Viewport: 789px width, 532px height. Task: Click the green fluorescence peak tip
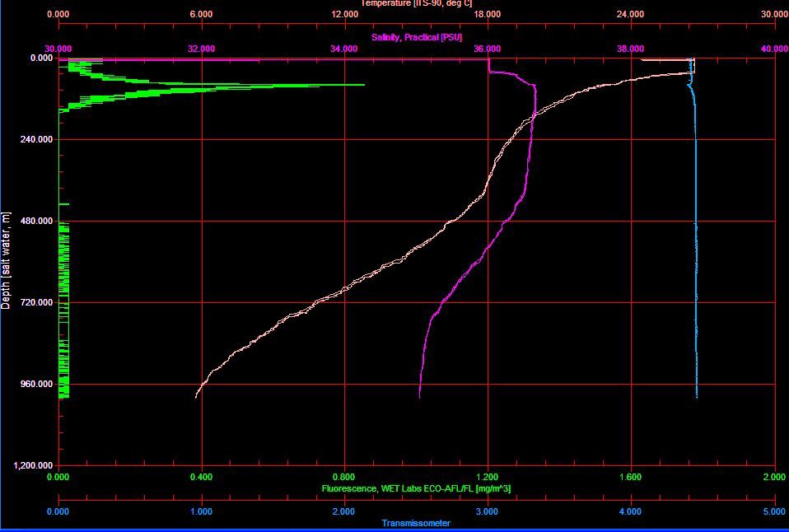coord(362,85)
